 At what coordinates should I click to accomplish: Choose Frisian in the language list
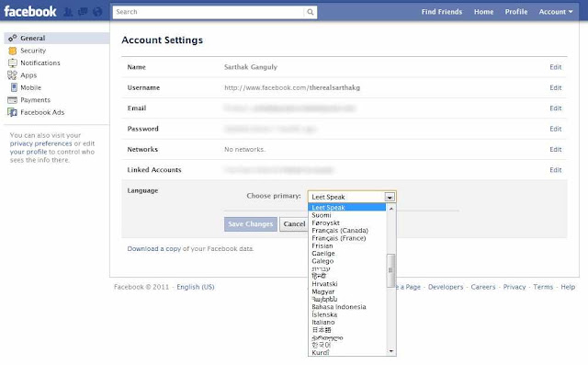pyautogui.click(x=347, y=245)
